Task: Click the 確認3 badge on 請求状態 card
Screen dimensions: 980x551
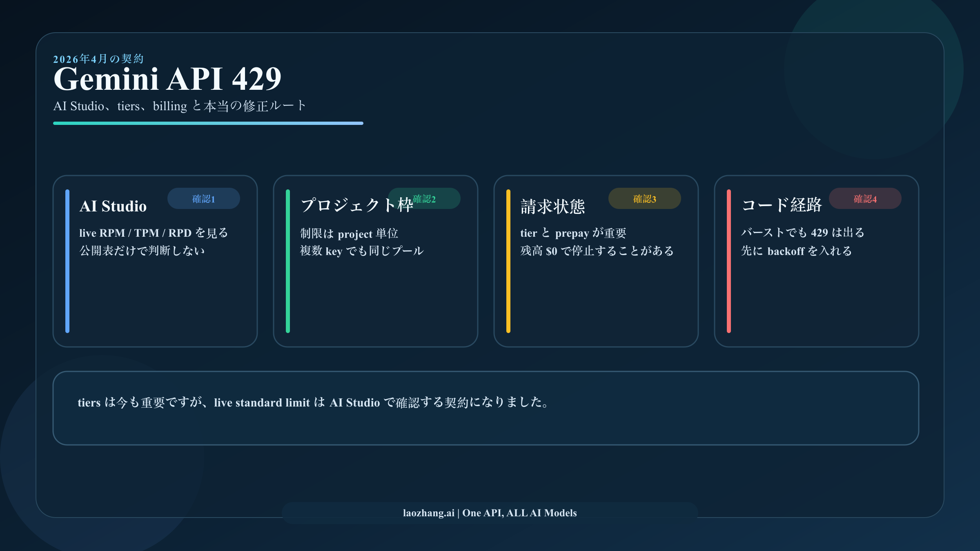Action: click(x=644, y=198)
